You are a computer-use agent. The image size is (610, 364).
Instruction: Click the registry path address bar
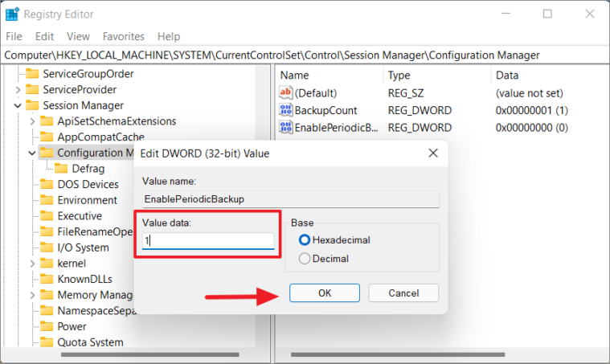point(305,55)
